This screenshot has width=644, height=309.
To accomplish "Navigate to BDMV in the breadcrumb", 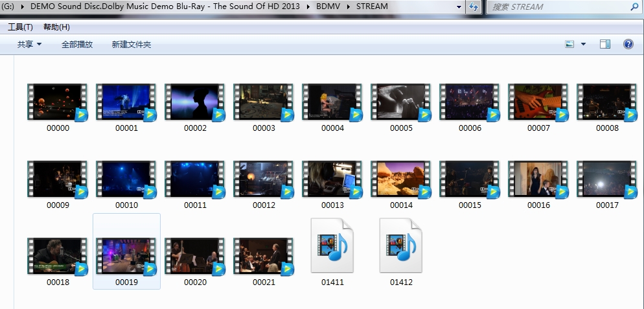I will [x=328, y=6].
